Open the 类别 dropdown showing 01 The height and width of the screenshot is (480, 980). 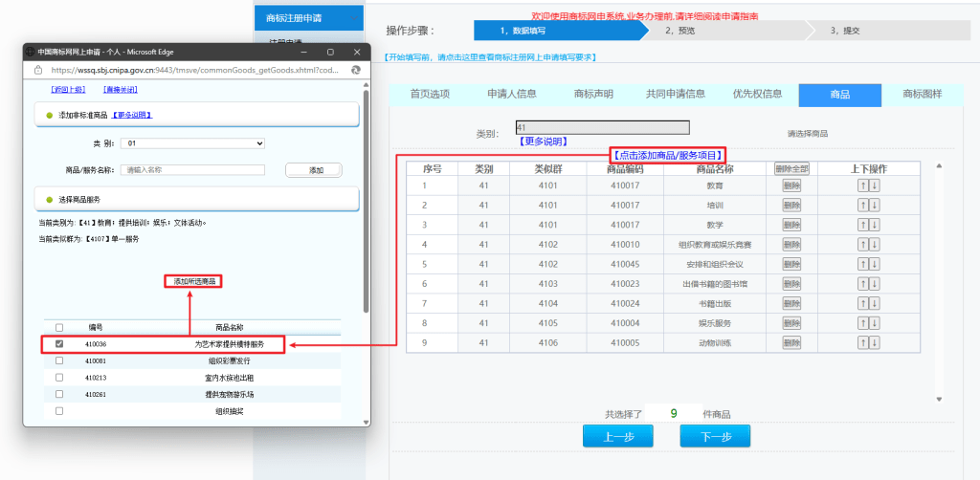tap(193, 143)
